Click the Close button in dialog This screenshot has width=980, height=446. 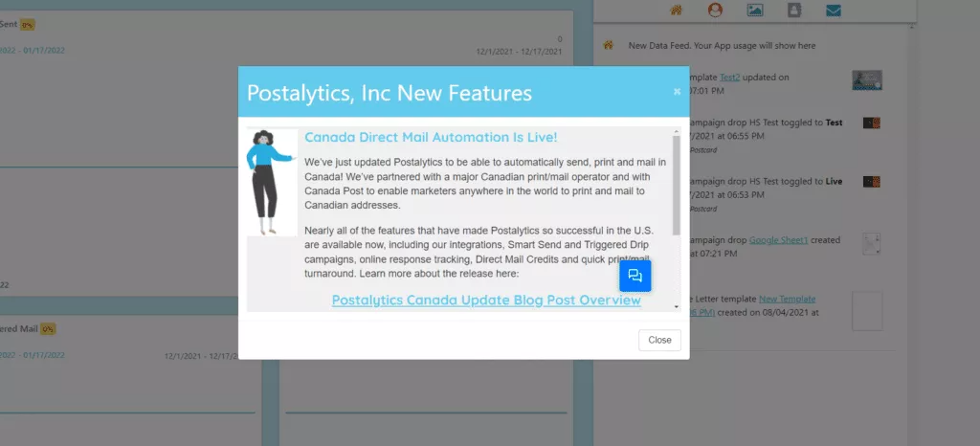659,340
